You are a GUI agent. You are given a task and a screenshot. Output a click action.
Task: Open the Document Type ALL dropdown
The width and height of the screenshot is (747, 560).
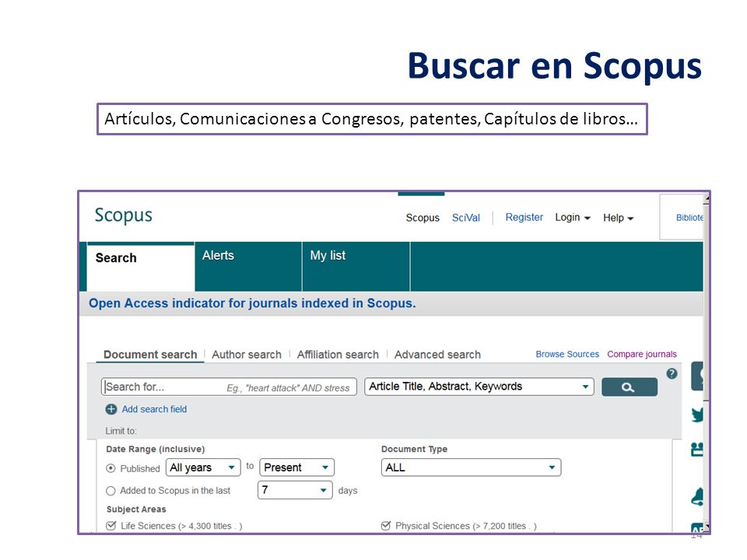pos(472,467)
